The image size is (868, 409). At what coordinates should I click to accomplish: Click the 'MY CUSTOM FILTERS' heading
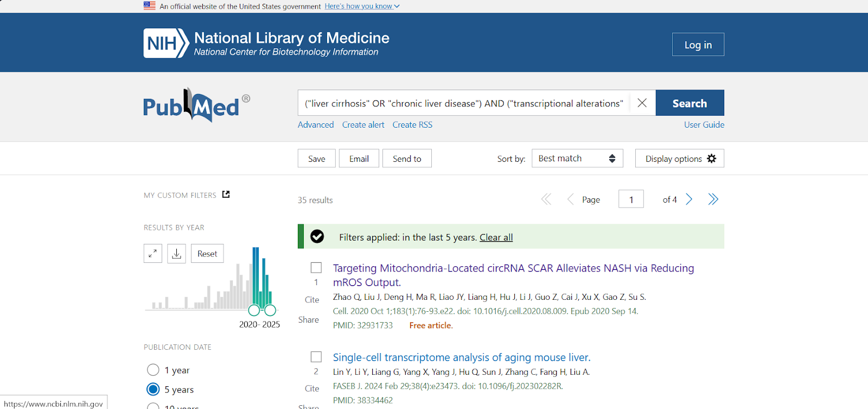point(180,195)
